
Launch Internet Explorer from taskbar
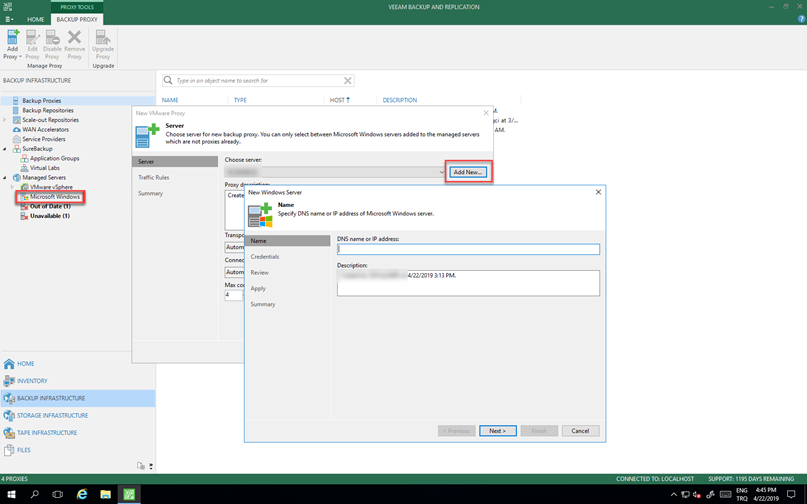[x=82, y=494]
